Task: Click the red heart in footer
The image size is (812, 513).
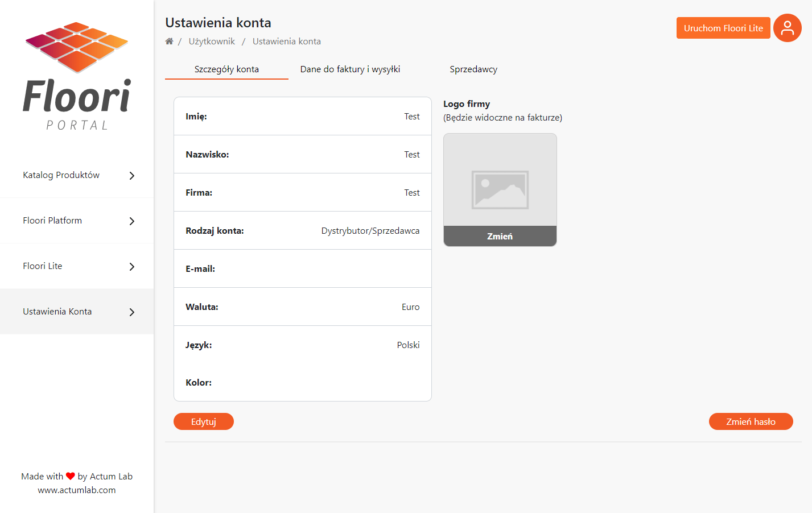Action: (71, 477)
